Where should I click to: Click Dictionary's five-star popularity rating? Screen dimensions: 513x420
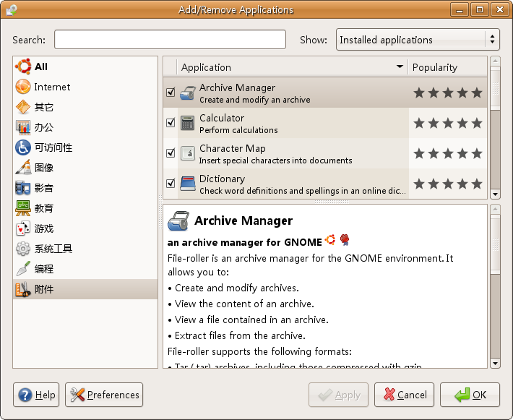(447, 184)
